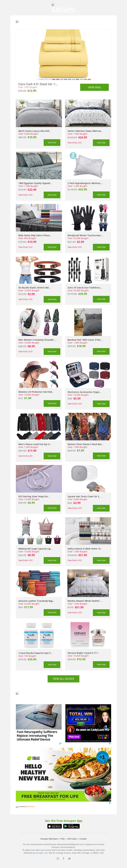The image size is (127, 868).
Task: Click the Versace Bright Crystal product image
Action: pos(88,635)
